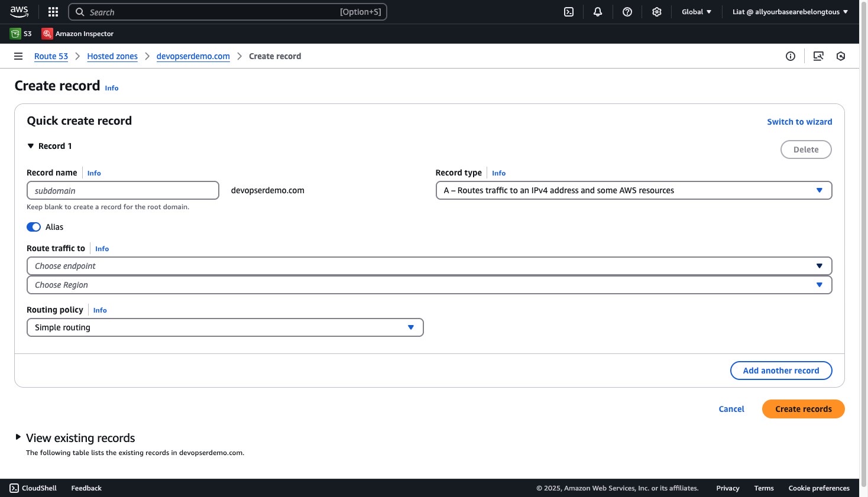Turn off the Alias toggle
Screen dimensions: 868x497
[34, 227]
